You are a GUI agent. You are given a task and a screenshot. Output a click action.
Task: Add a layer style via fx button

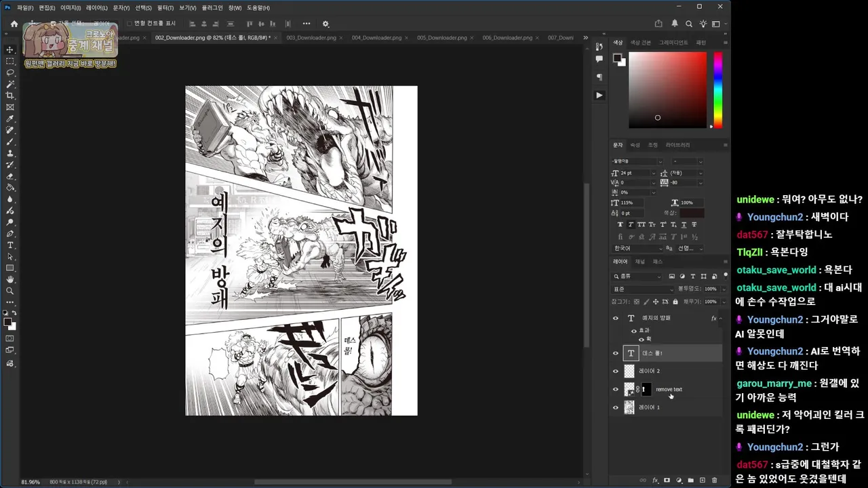point(655,481)
